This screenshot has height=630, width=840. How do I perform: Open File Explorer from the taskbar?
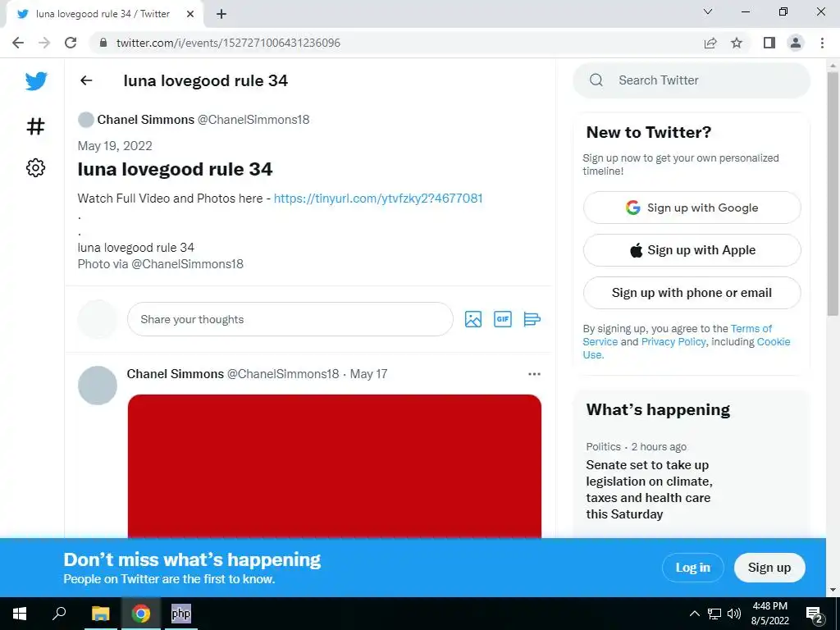(x=100, y=614)
